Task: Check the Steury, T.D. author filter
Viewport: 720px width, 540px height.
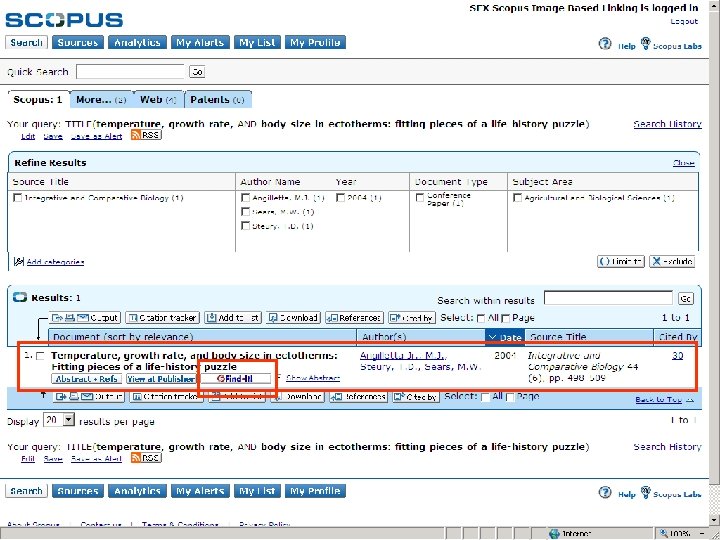Action: [246, 226]
